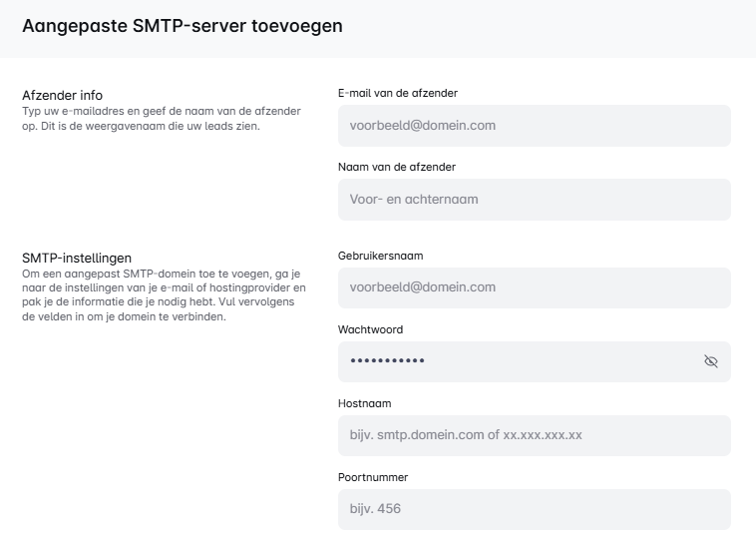Click the E-mail van de afzender field

click(x=534, y=126)
